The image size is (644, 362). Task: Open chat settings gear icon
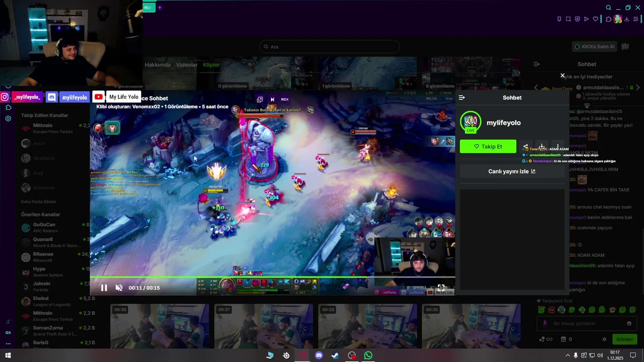point(605,339)
